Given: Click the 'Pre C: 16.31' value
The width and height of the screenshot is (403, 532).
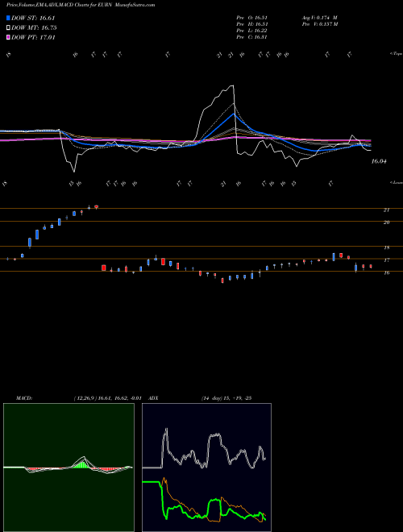Looking at the screenshot, I should [252, 37].
